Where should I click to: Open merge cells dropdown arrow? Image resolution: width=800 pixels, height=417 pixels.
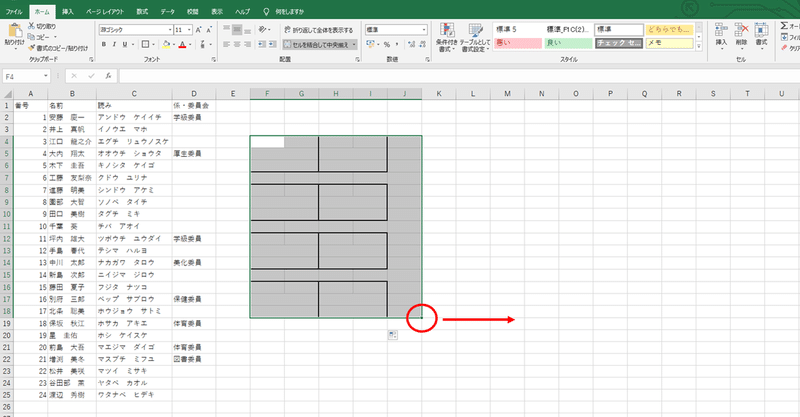coord(354,45)
